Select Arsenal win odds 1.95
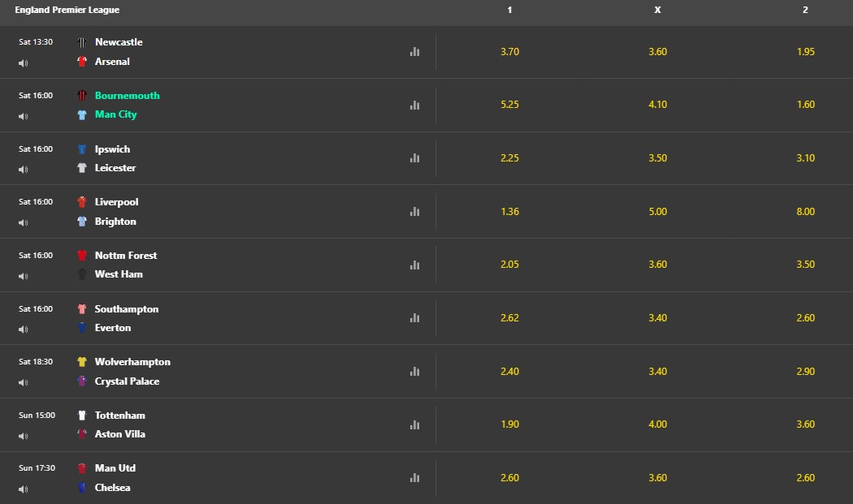Image resolution: width=853 pixels, height=504 pixels. click(805, 52)
